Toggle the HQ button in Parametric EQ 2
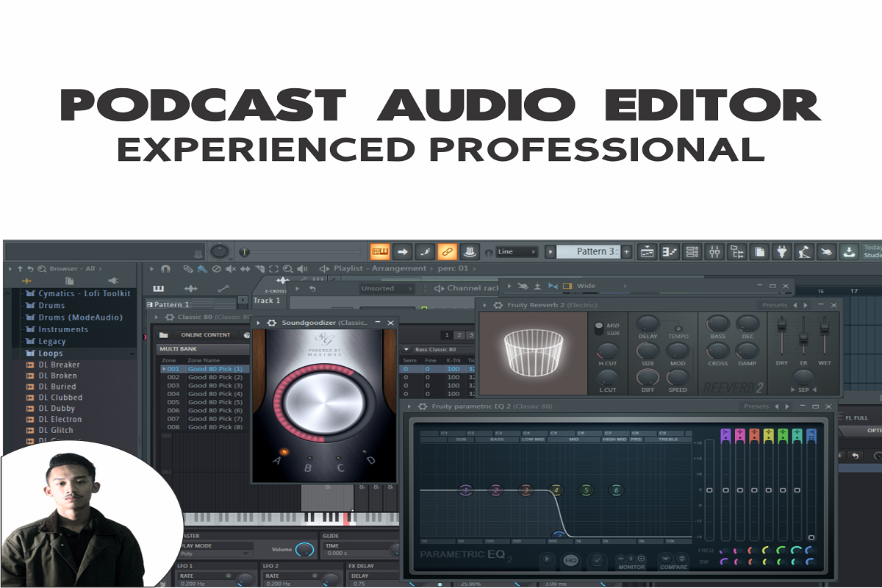 [571, 560]
